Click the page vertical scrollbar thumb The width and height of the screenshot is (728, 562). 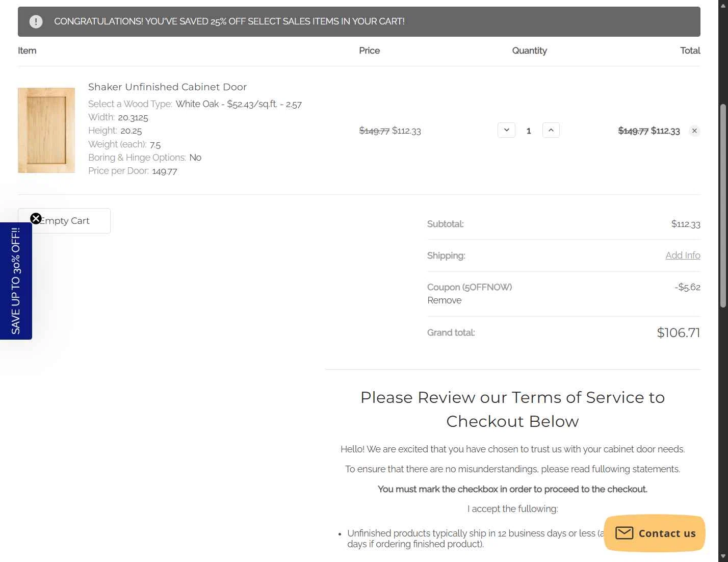[x=723, y=206]
